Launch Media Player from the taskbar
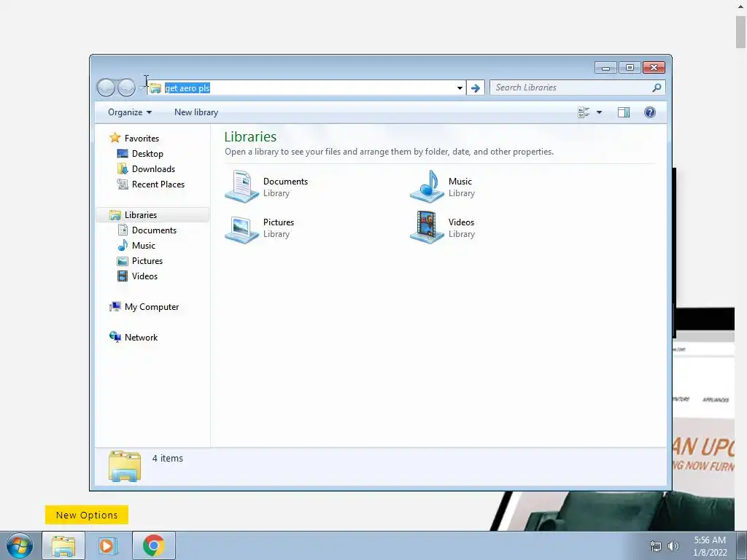The width and height of the screenshot is (747, 560). pyautogui.click(x=108, y=545)
